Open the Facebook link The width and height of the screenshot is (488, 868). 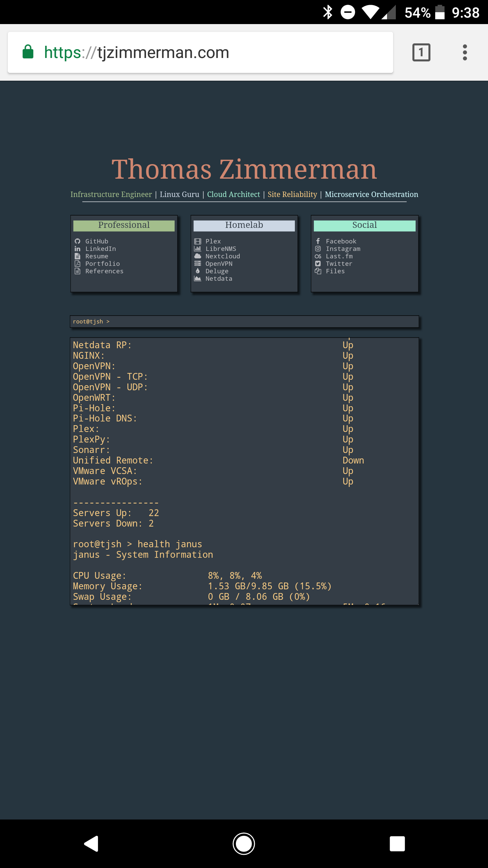(341, 241)
